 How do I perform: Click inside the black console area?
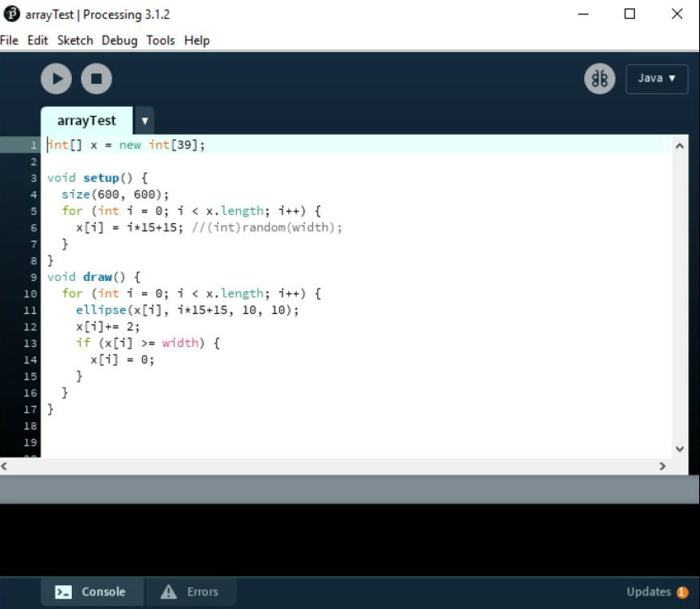pos(350,540)
